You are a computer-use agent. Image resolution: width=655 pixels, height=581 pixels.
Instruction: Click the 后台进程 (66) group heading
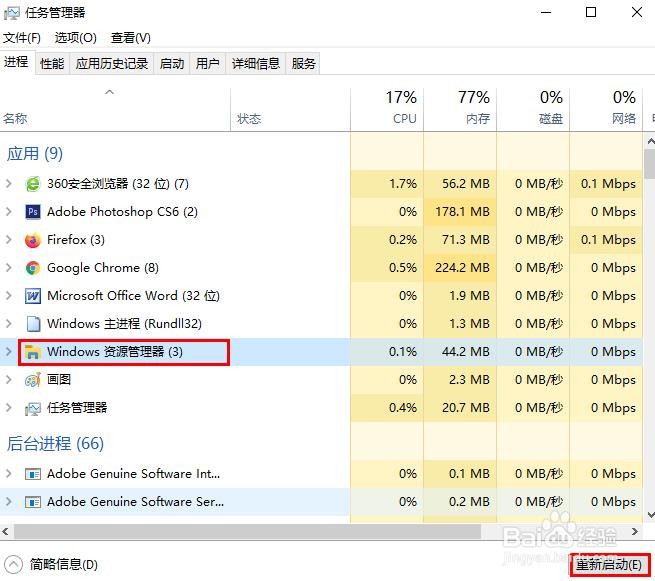point(55,444)
